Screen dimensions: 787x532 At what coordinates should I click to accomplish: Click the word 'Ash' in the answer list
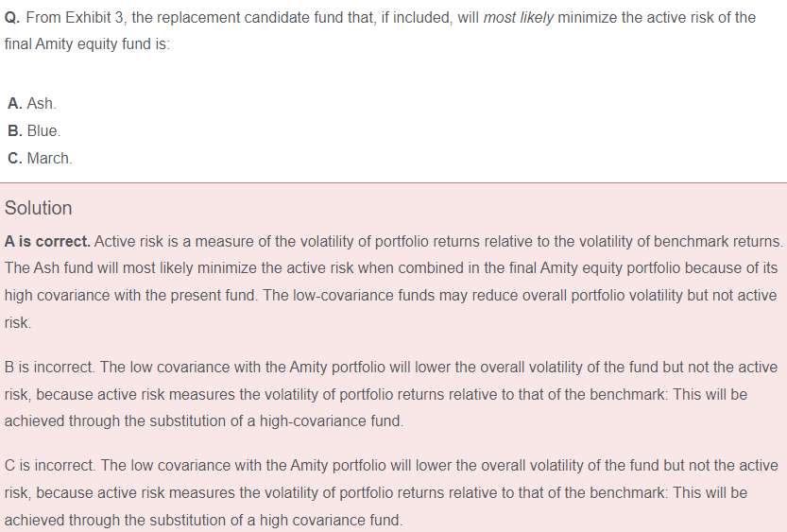click(42, 103)
